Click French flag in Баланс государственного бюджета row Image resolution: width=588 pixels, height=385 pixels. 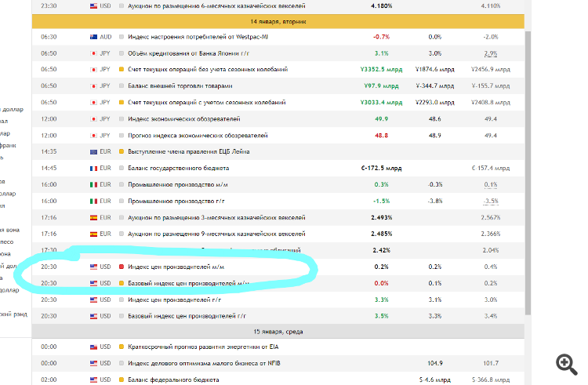click(94, 169)
